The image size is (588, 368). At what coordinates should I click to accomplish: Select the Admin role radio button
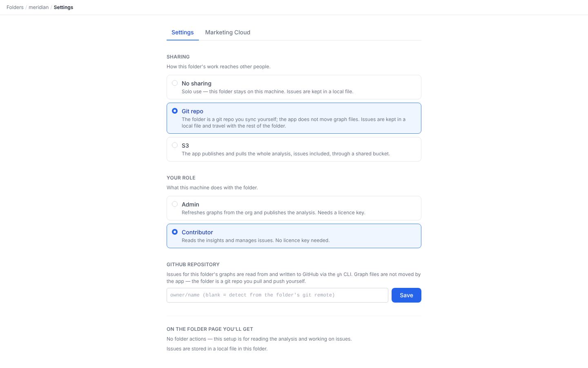pos(175,204)
